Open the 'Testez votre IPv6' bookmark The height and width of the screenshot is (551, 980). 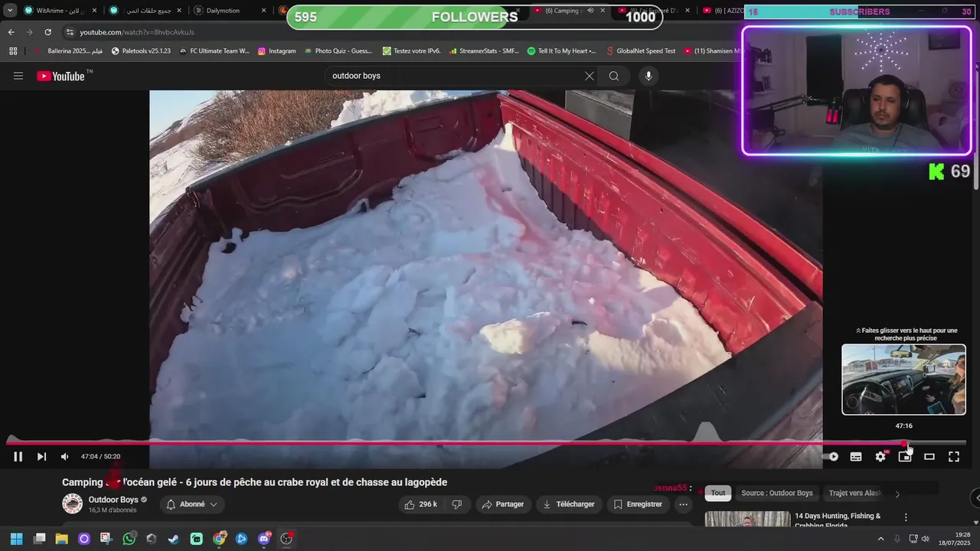point(411,51)
